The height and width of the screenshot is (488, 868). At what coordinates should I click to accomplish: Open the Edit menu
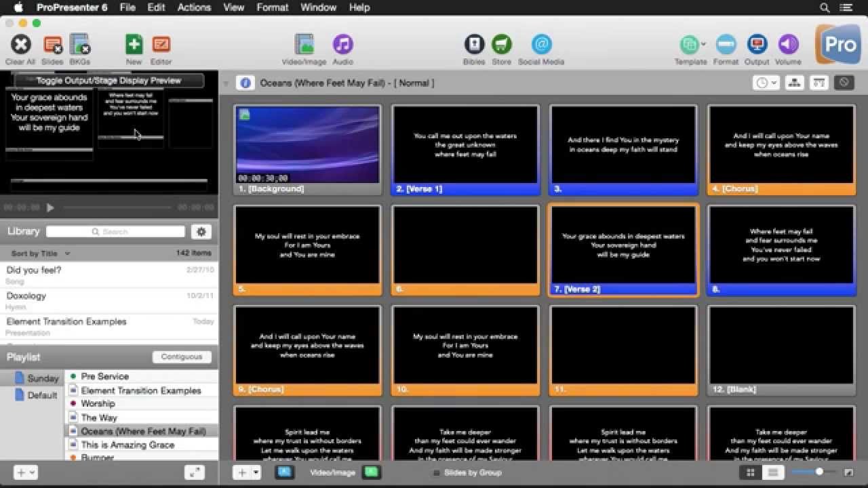click(x=156, y=7)
